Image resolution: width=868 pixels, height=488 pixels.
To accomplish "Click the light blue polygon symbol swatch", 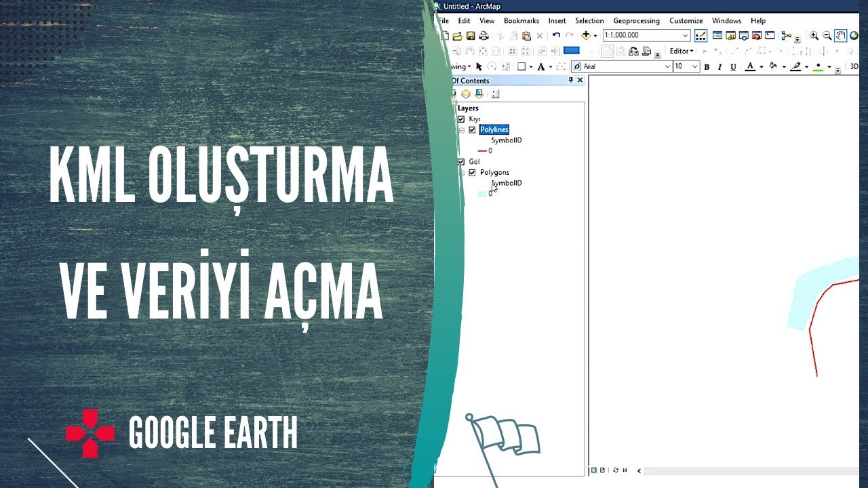I will (482, 194).
